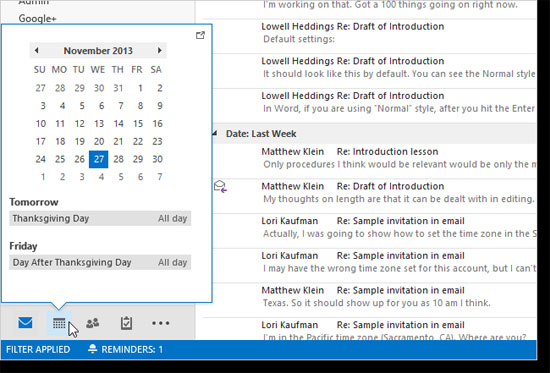This screenshot has height=373, width=550.
Task: Go to next month arrow
Action: [x=160, y=50]
